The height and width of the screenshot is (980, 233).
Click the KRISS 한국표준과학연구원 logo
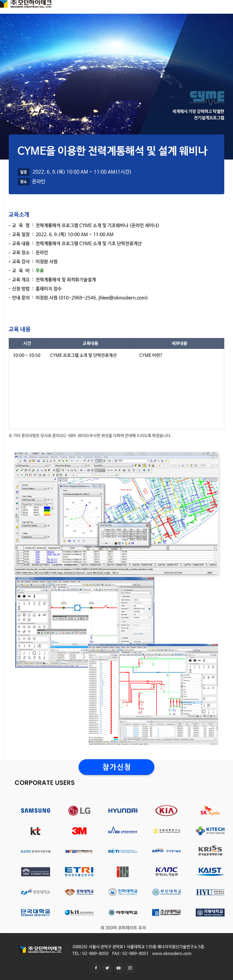point(210,851)
